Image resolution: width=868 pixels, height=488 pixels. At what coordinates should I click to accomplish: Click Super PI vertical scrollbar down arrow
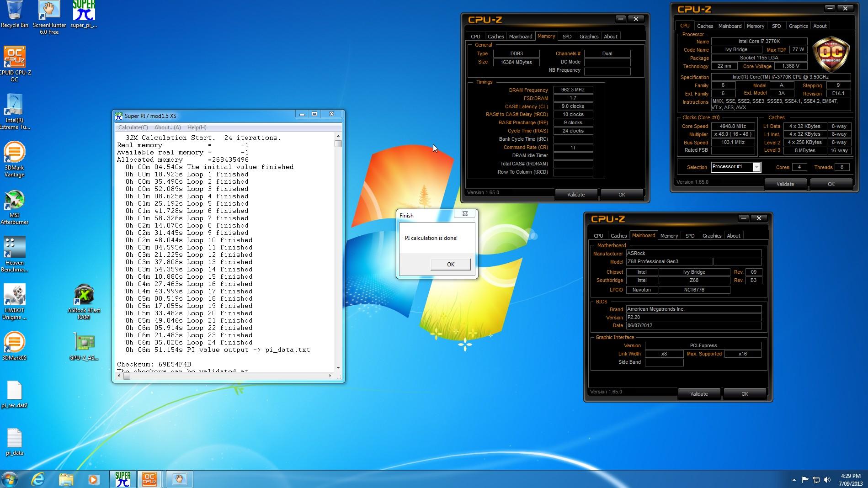[338, 368]
